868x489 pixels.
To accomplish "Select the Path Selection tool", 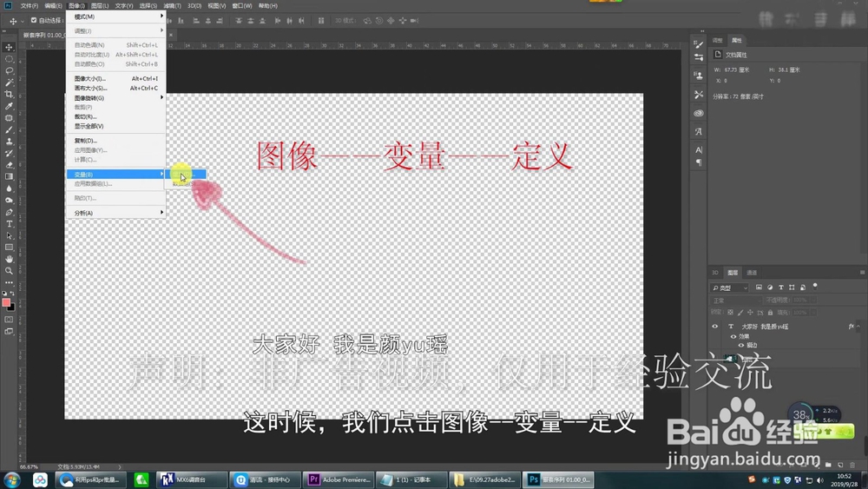I will [9, 235].
